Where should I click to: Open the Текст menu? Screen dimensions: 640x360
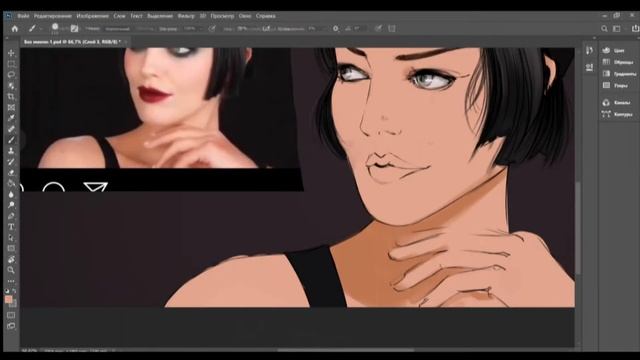tap(136, 16)
